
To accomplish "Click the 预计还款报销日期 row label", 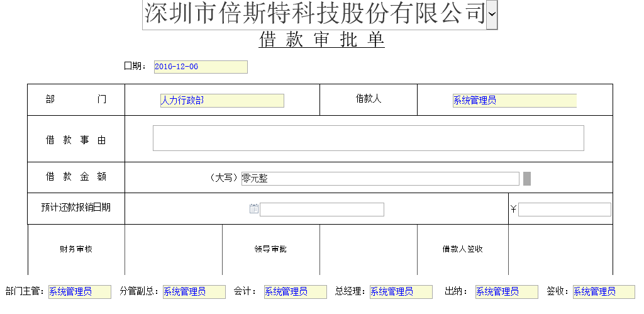I will point(76,208).
